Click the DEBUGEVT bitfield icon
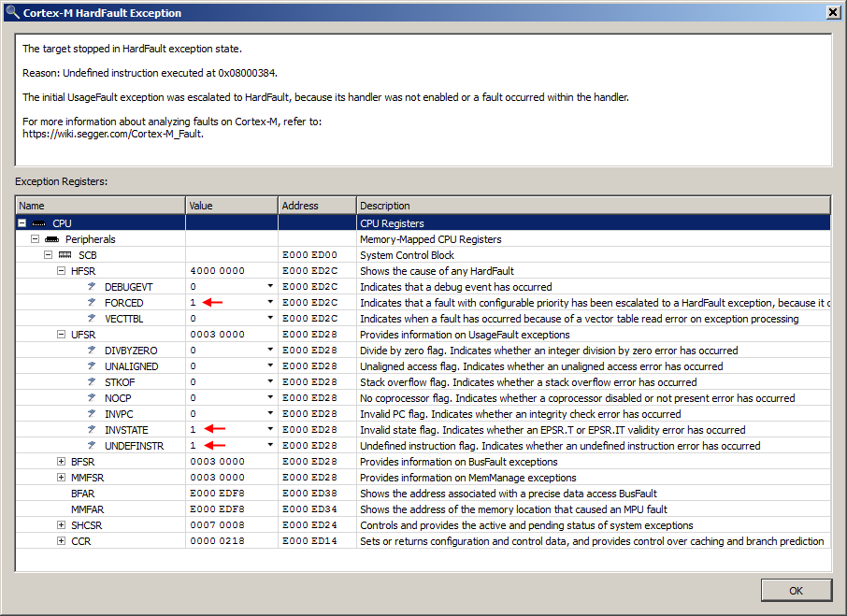The height and width of the screenshot is (616, 847). click(x=91, y=287)
